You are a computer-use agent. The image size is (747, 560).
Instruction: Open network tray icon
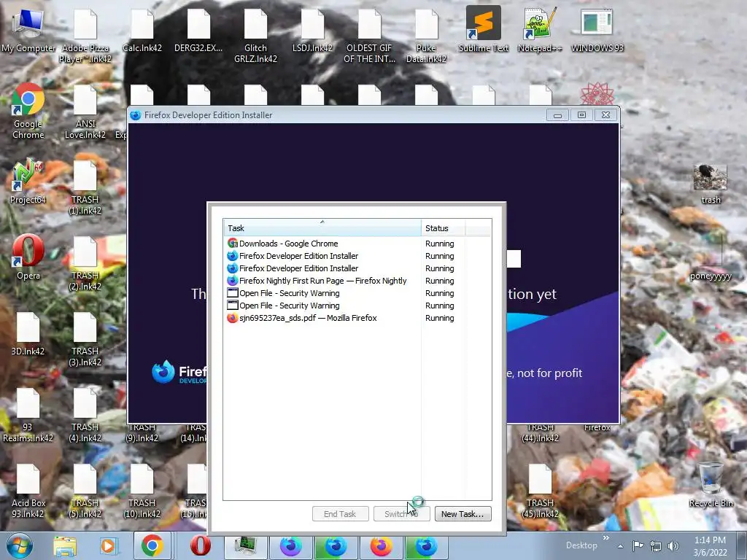click(x=656, y=546)
